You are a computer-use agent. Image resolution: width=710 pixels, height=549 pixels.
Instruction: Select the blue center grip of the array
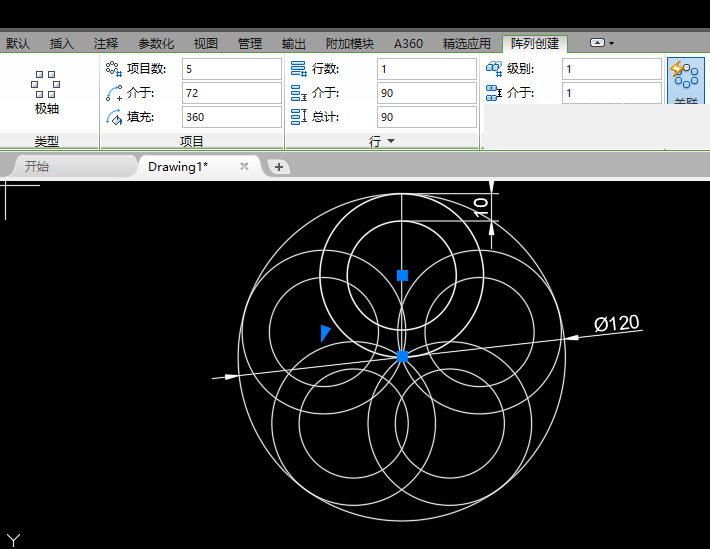[402, 356]
